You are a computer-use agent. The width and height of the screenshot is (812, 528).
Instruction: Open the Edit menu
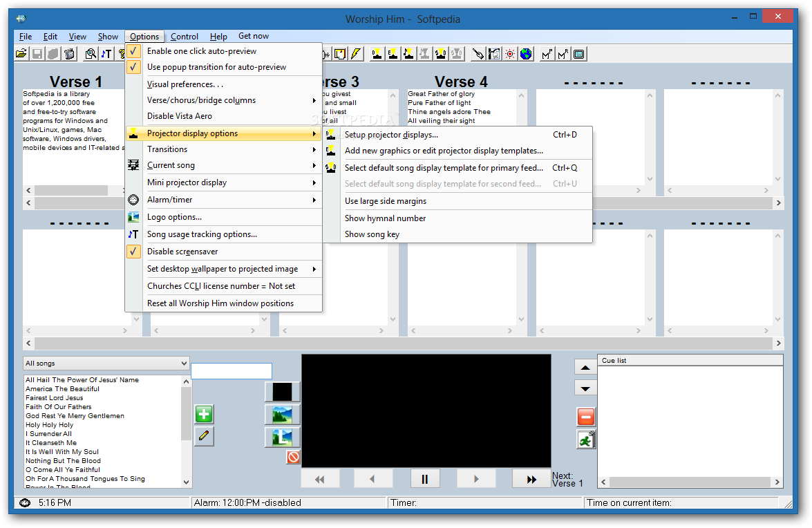point(50,36)
